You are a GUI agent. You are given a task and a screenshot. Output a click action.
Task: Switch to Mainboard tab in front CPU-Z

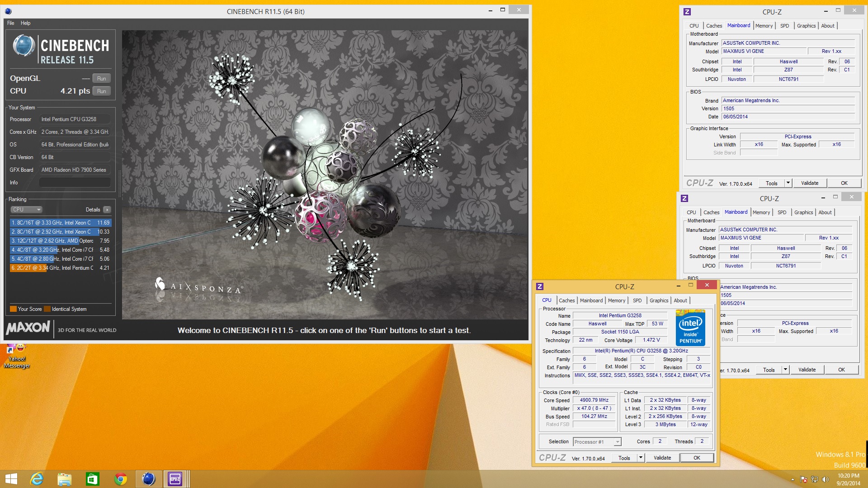pos(591,300)
